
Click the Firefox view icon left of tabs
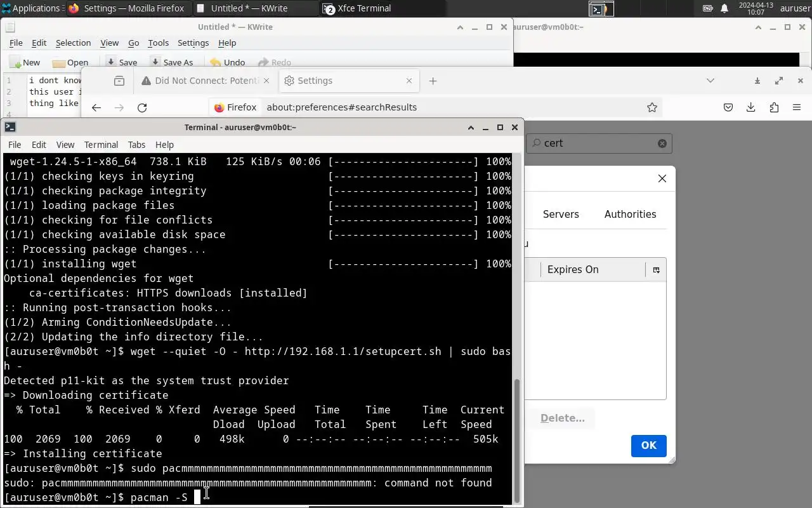pos(119,81)
